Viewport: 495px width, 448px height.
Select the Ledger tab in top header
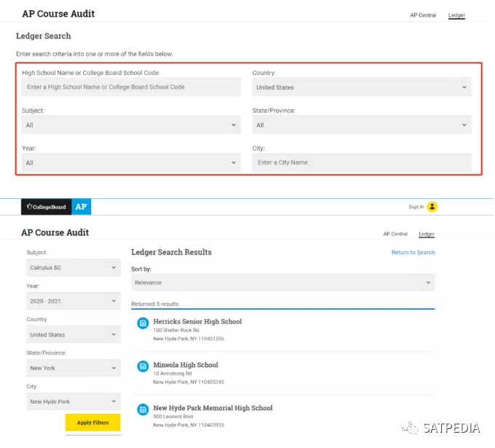coord(456,15)
